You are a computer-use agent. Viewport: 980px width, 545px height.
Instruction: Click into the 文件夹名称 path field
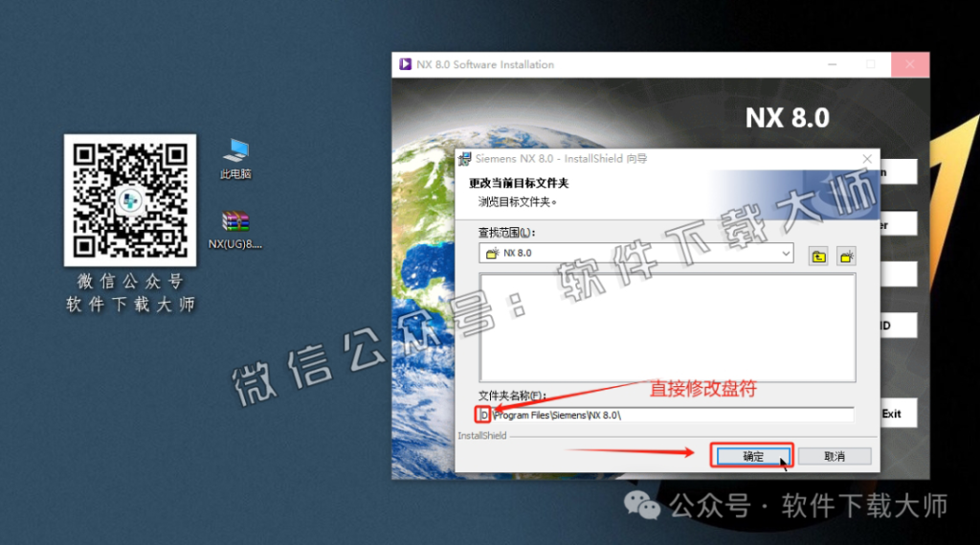(x=666, y=415)
